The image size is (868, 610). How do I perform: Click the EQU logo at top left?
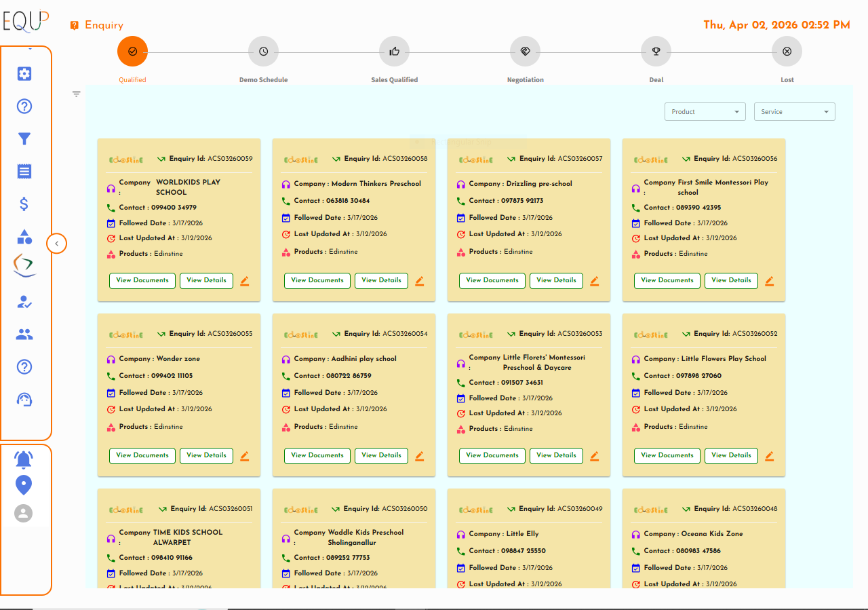coord(25,21)
